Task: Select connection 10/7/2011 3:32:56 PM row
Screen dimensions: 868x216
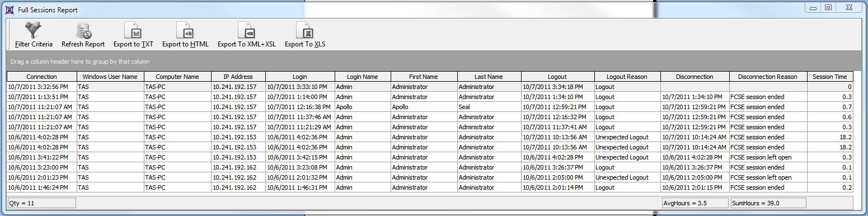Action: coord(430,87)
